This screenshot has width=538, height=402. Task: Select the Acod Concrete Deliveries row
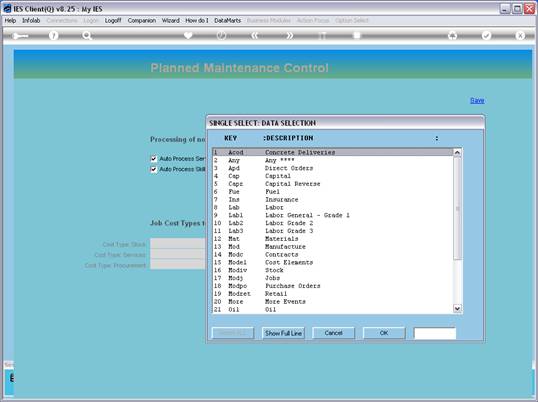pos(333,152)
